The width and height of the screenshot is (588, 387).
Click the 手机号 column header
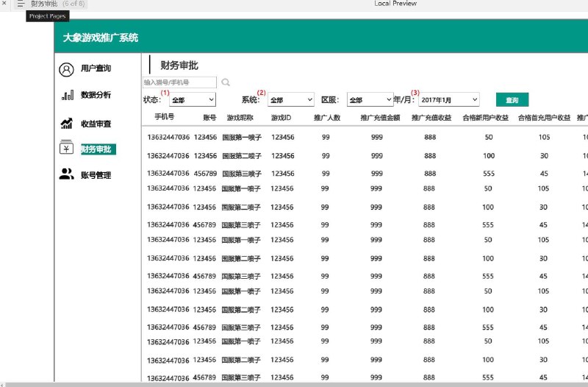pos(165,117)
